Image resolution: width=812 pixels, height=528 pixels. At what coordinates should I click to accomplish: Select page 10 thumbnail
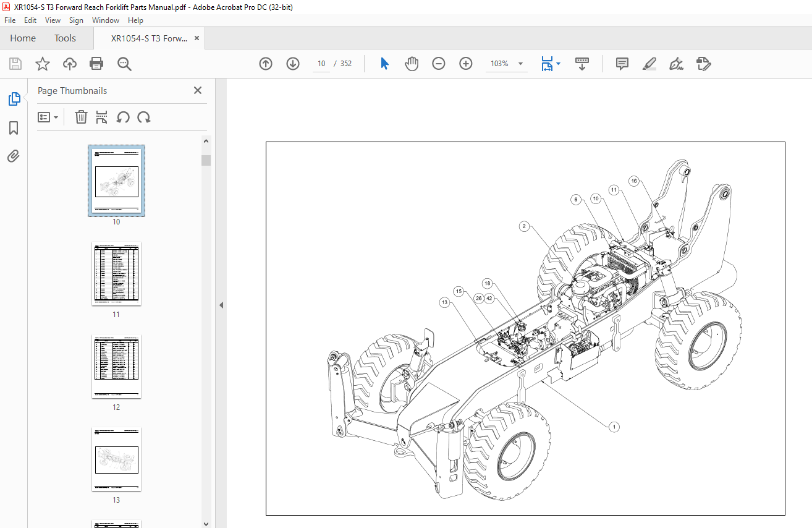point(116,181)
